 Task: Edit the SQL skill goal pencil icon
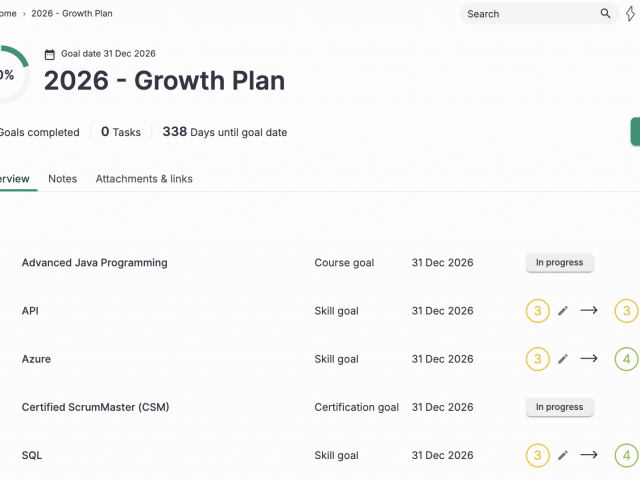(563, 455)
